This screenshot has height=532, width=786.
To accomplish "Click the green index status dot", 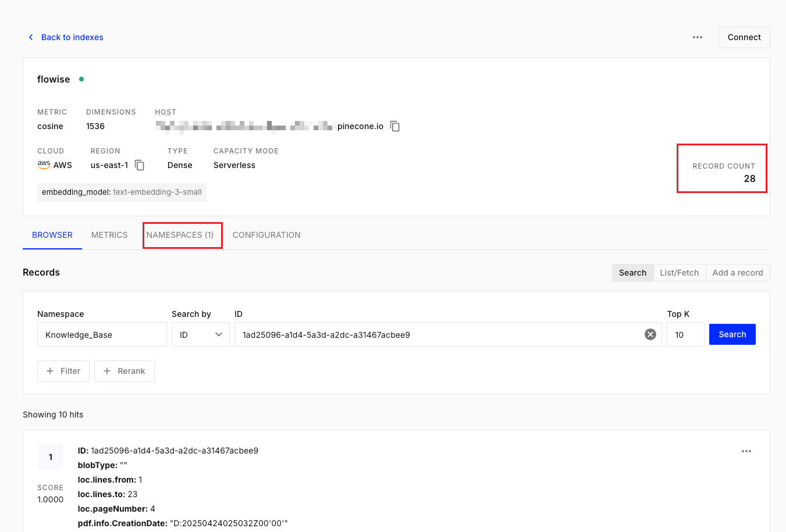I will pos(81,79).
